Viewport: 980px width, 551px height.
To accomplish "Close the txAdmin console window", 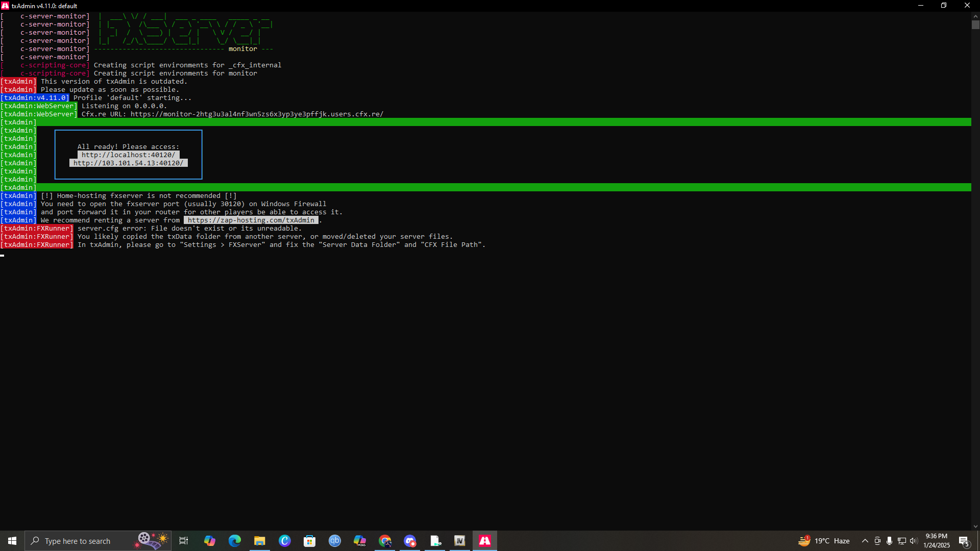I will pyautogui.click(x=967, y=6).
